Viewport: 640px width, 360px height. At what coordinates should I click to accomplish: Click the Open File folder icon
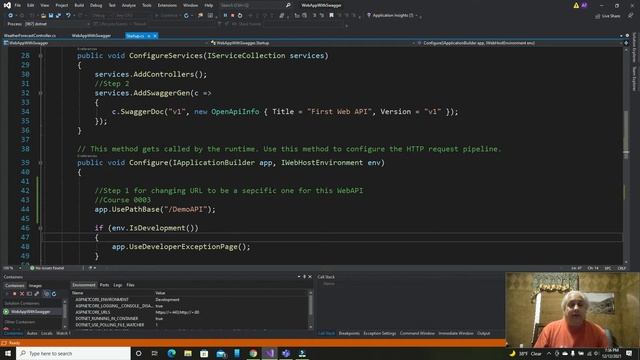coord(43,16)
